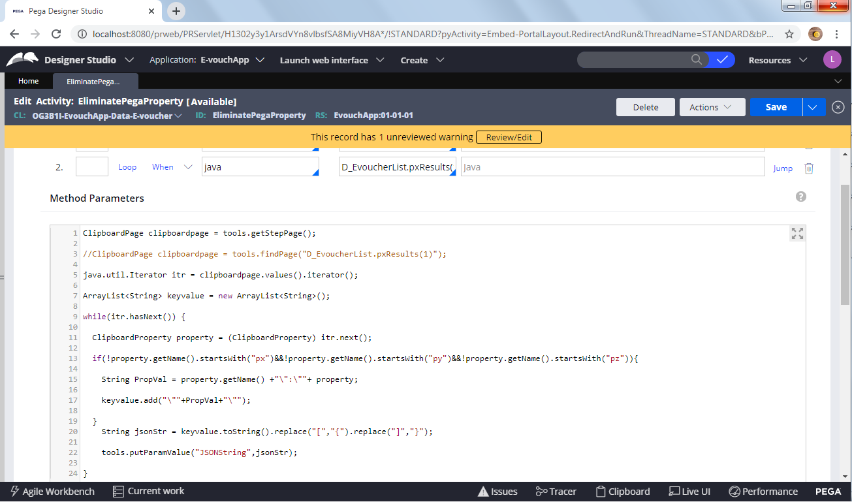This screenshot has width=852, height=504.
Task: Open Method Parameters help
Action: click(x=800, y=196)
